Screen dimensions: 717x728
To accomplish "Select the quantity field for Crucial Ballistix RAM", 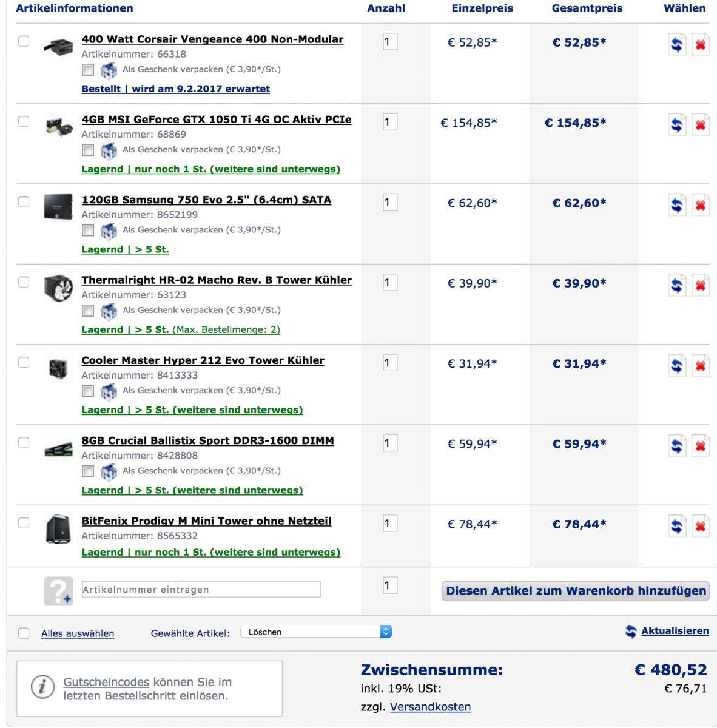I will pos(390,443).
